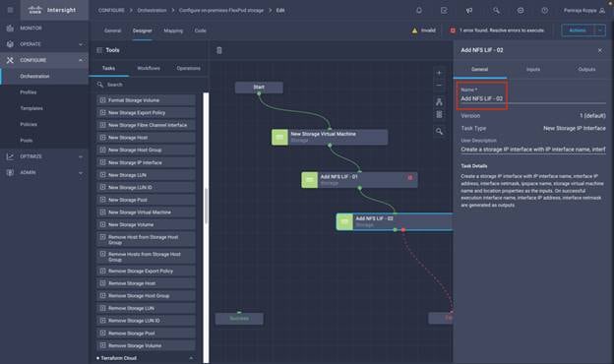Open the requests clipboard icon in header
Viewport: 614px width, 364px height.
click(x=444, y=11)
